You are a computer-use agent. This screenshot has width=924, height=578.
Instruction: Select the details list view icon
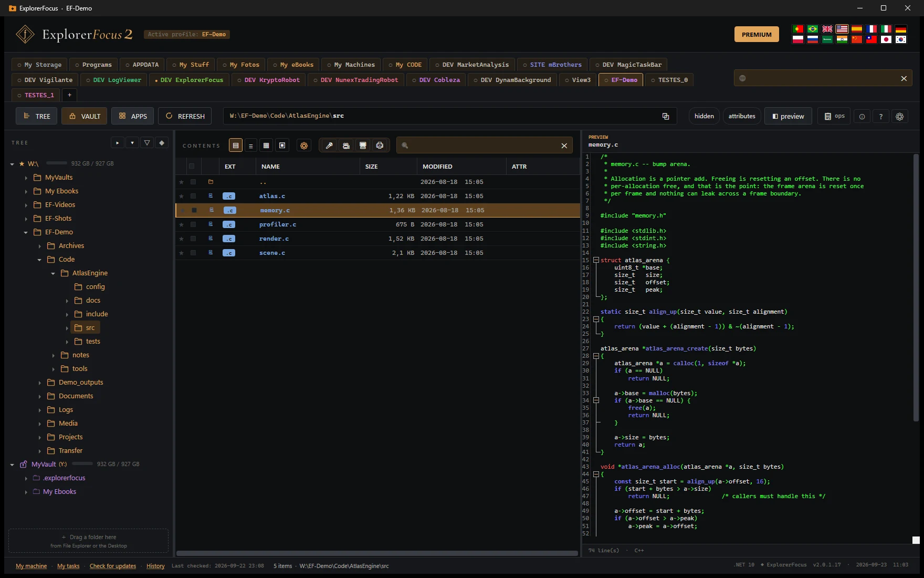coord(236,146)
